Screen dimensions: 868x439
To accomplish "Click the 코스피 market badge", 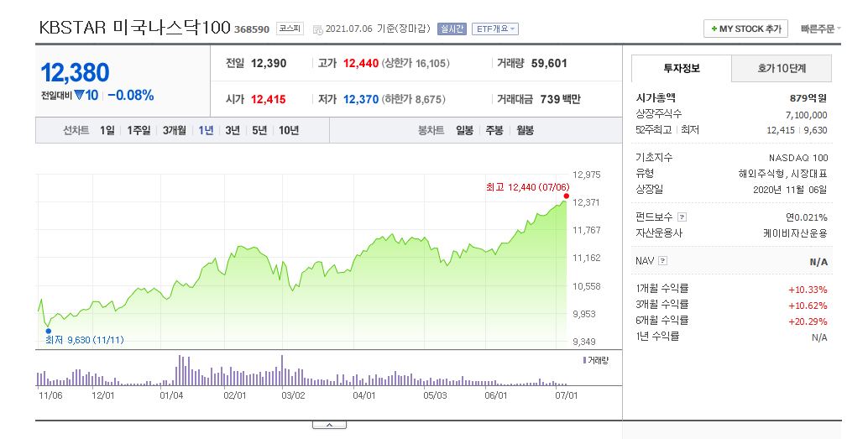I will (x=290, y=29).
